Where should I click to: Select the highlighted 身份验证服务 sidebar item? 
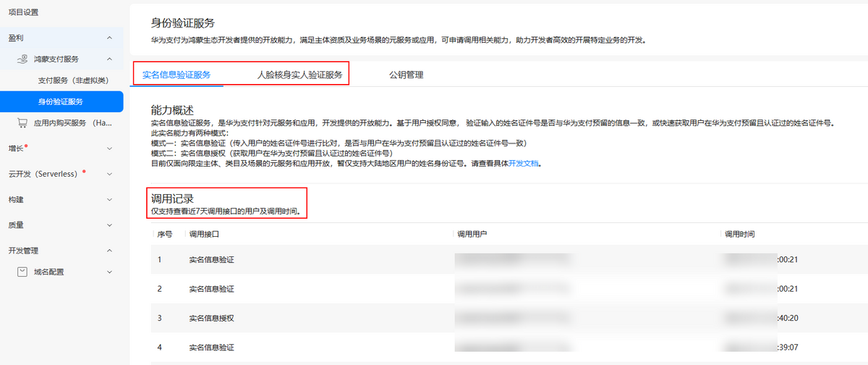tap(61, 102)
